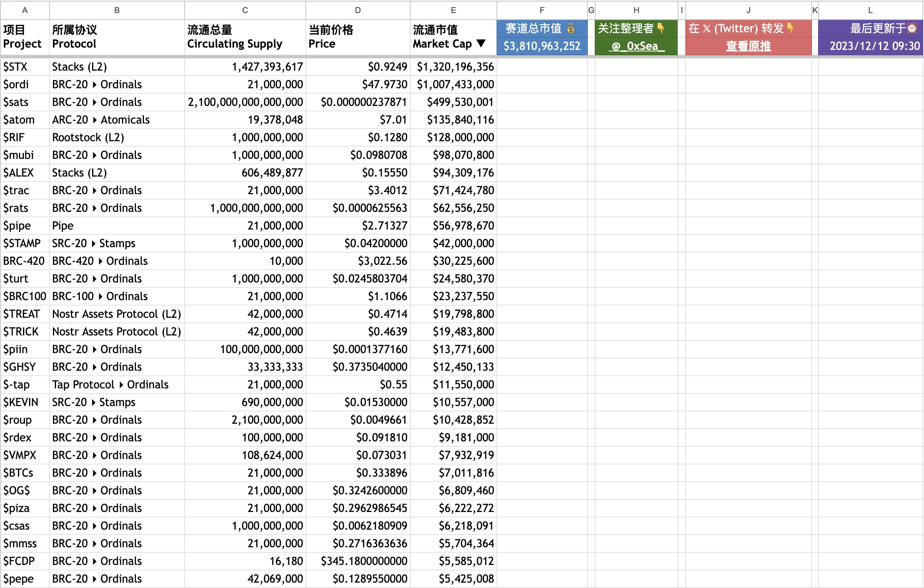Click the 当前价格 Price header cell

pyautogui.click(x=358, y=37)
